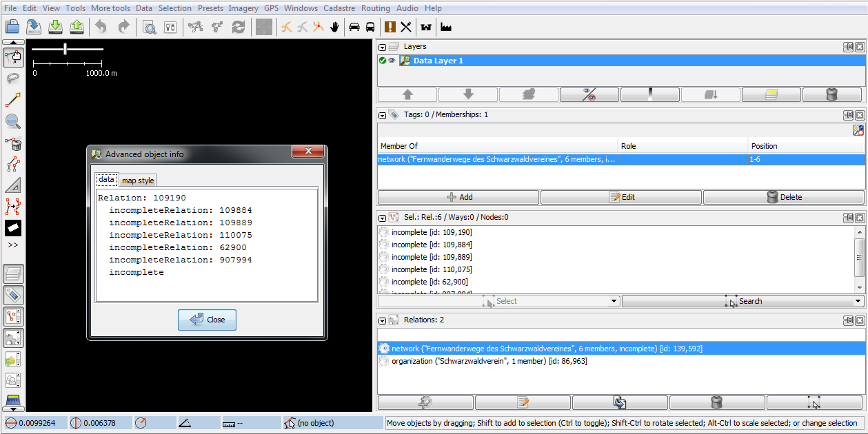Click the Add membership button

(x=458, y=197)
